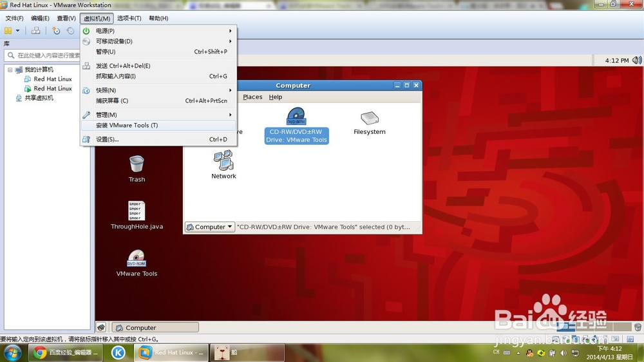Image resolution: width=644 pixels, height=362 pixels.
Task: Click the revert to snapshot toolbar icon
Action: (71, 30)
